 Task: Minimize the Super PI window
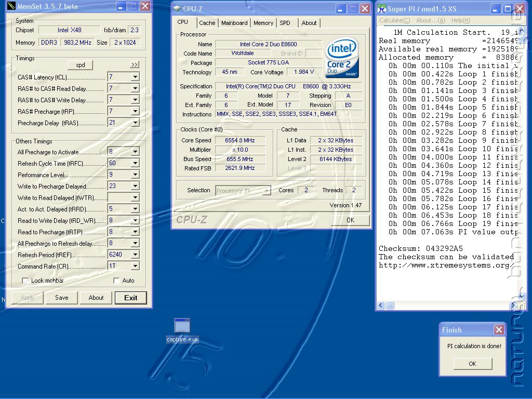[495, 8]
